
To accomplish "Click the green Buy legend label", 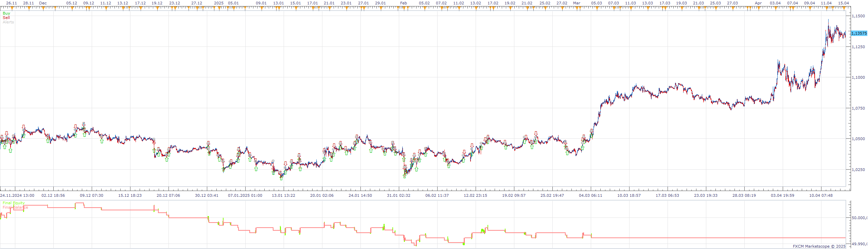I will click(6, 14).
